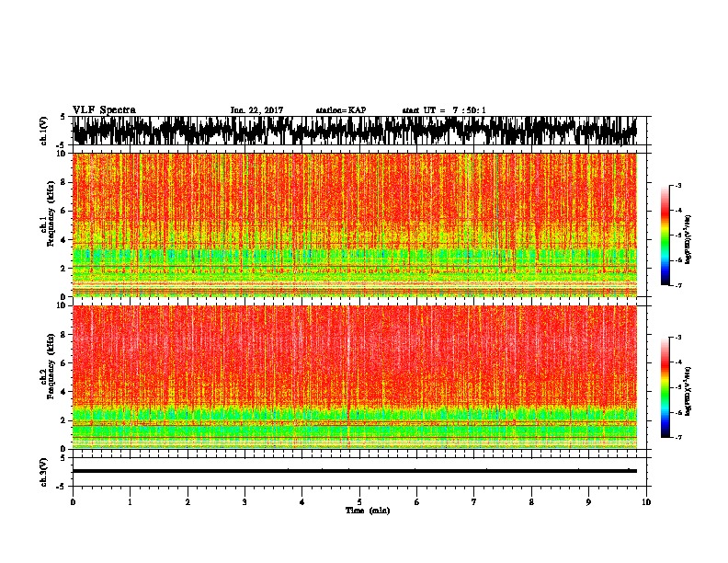Click the ch.3 flat voltage trace
This screenshot has height=563, width=728.
click(355, 471)
